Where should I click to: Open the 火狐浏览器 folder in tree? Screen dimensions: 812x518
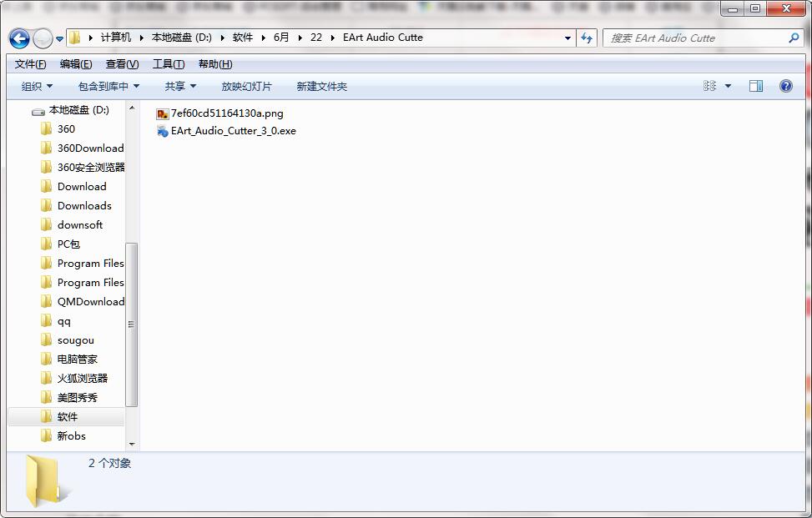click(83, 378)
